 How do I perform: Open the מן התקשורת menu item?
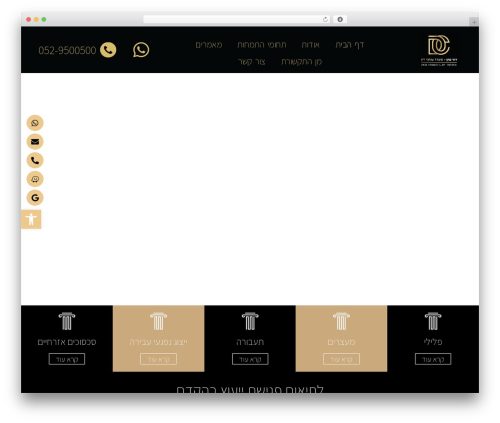[301, 62]
